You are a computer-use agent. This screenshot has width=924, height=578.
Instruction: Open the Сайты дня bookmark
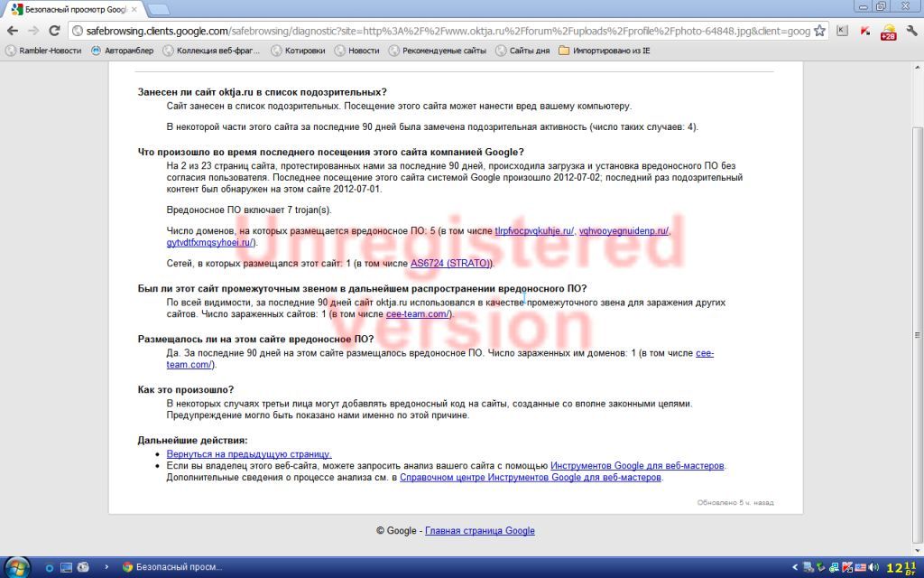coord(522,51)
